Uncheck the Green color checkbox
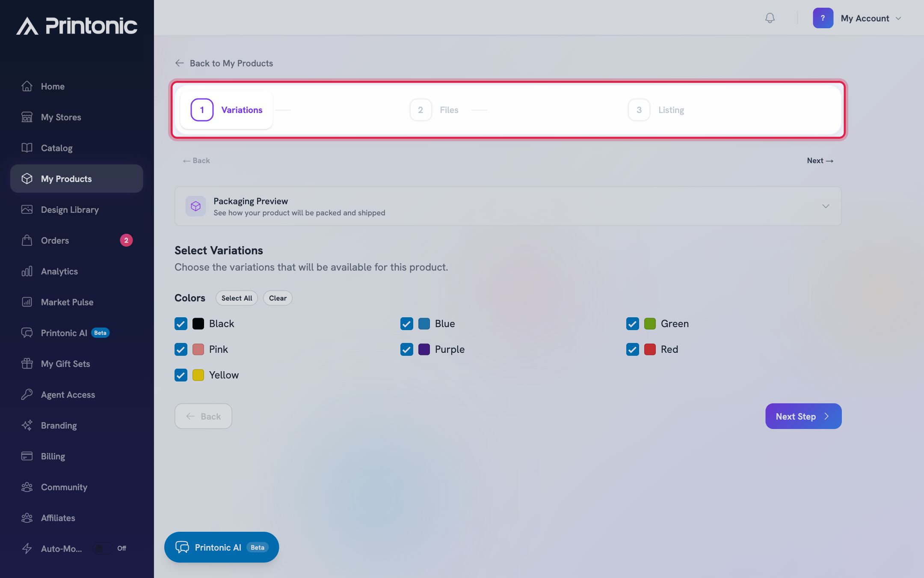The image size is (924, 578). pos(633,324)
